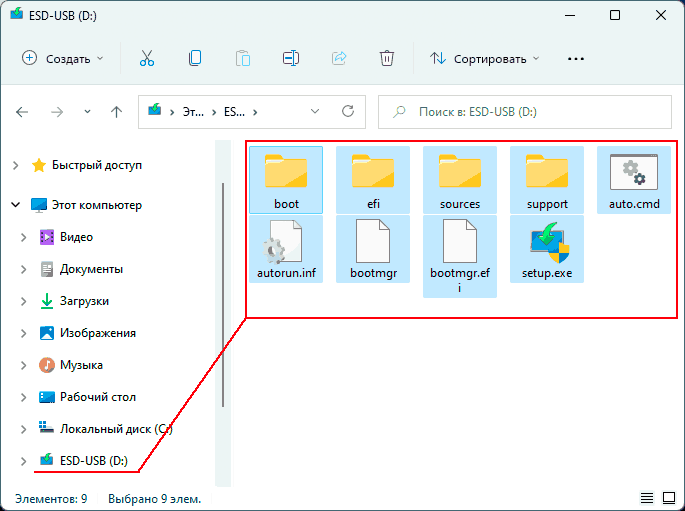Close the ESD-USB window
This screenshot has height=511, width=685.
(x=661, y=15)
